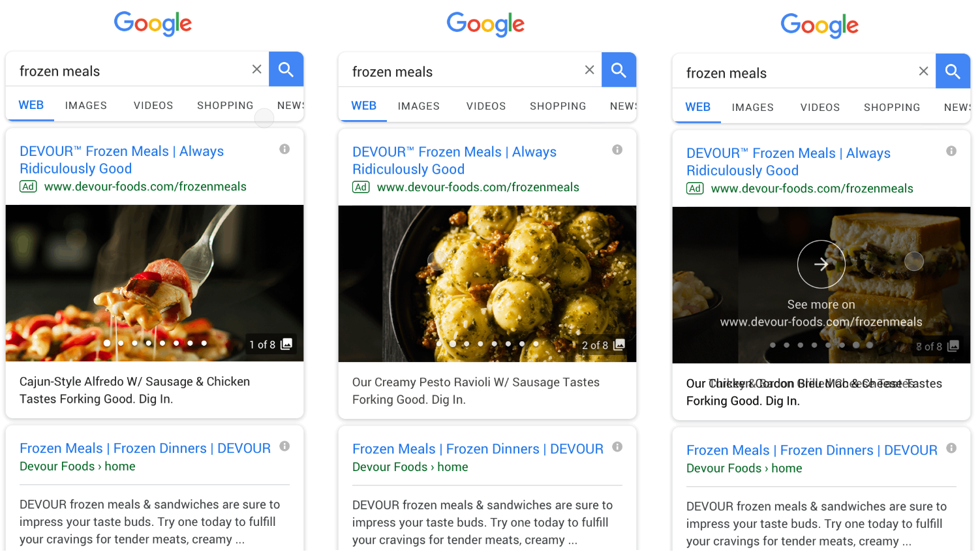The width and height of the screenshot is (980, 552).
Task: Click the circled arrow above 'See more on'
Action: coord(821,264)
